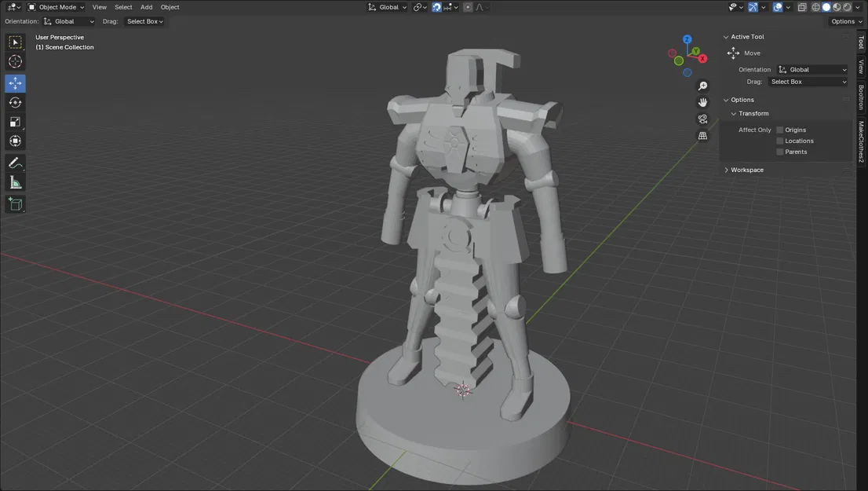Enable the Parents checkbox
The height and width of the screenshot is (491, 868).
(779, 151)
